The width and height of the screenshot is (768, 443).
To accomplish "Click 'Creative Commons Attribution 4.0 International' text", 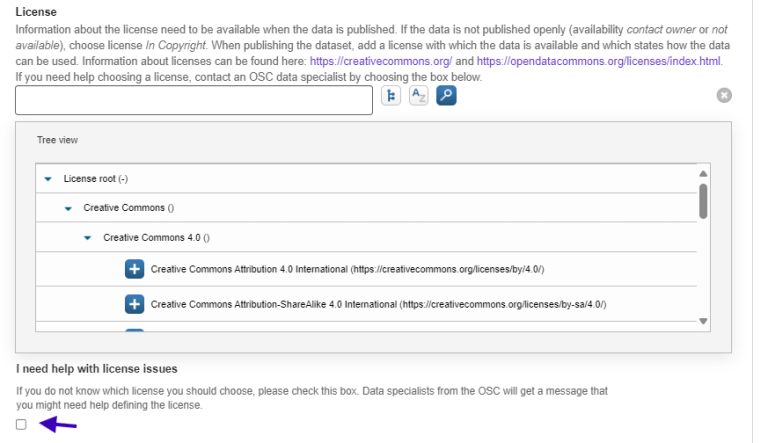I will click(347, 269).
